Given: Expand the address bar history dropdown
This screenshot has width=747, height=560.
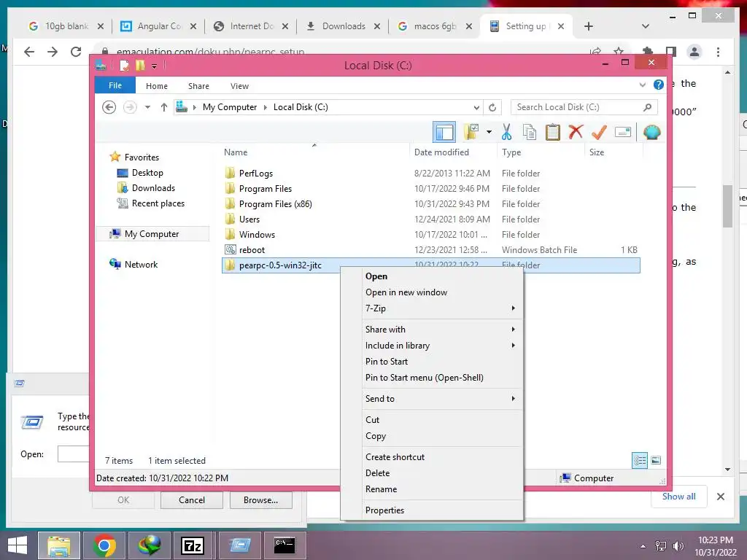Looking at the screenshot, I should 476,107.
